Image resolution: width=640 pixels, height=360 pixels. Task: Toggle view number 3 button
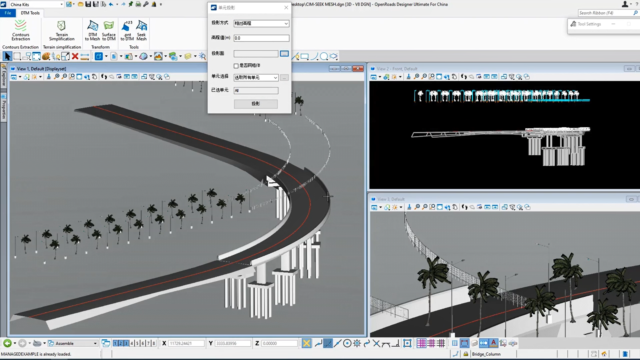point(126,343)
